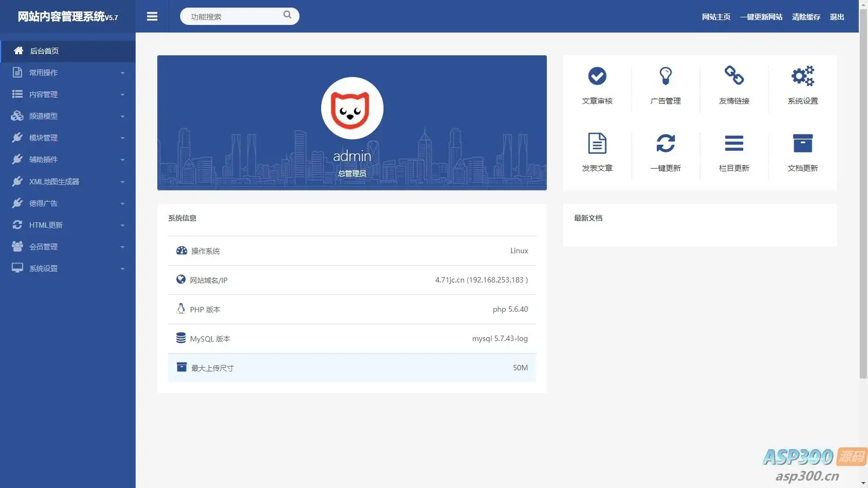Expand the 德得广告 menu arrow

pos(123,203)
